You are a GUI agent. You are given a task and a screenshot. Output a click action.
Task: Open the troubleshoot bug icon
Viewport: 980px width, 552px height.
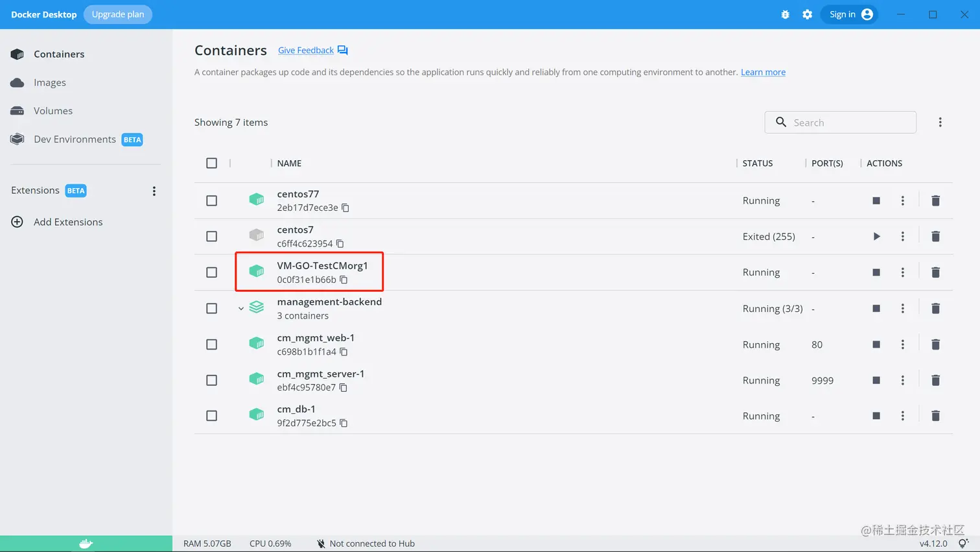click(785, 14)
